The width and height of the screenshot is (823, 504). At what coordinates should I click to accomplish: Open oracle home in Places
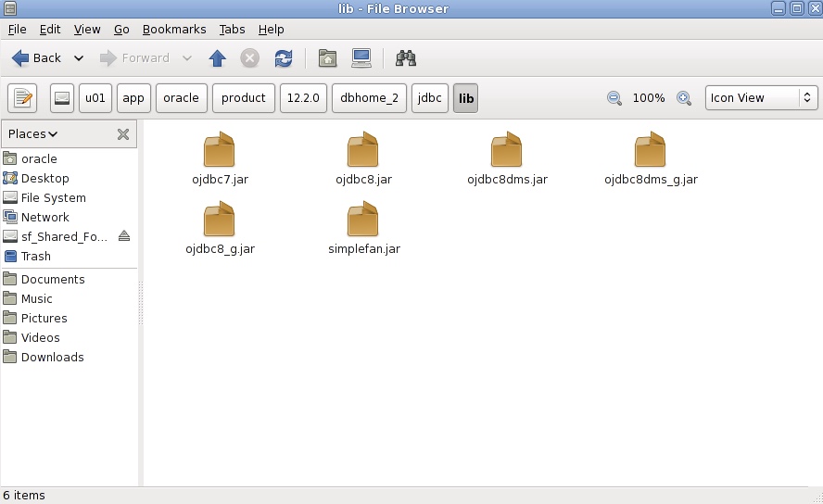pyautogui.click(x=39, y=159)
